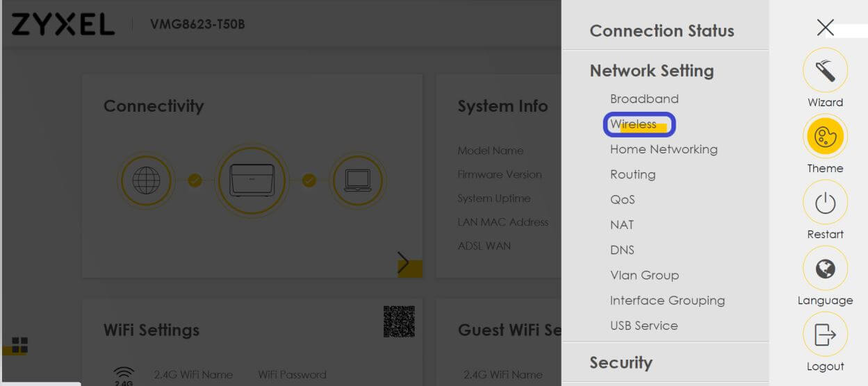
Task: Collapse the Network Setting section header
Action: tap(651, 71)
